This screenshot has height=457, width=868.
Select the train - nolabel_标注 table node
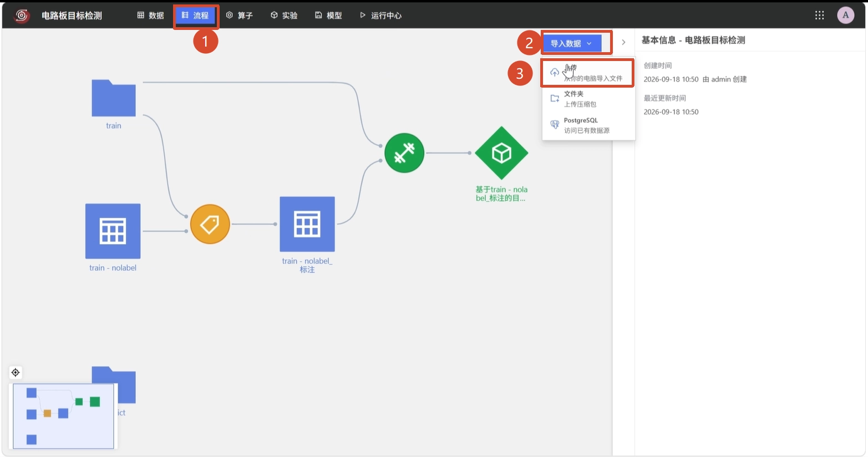[x=307, y=224]
